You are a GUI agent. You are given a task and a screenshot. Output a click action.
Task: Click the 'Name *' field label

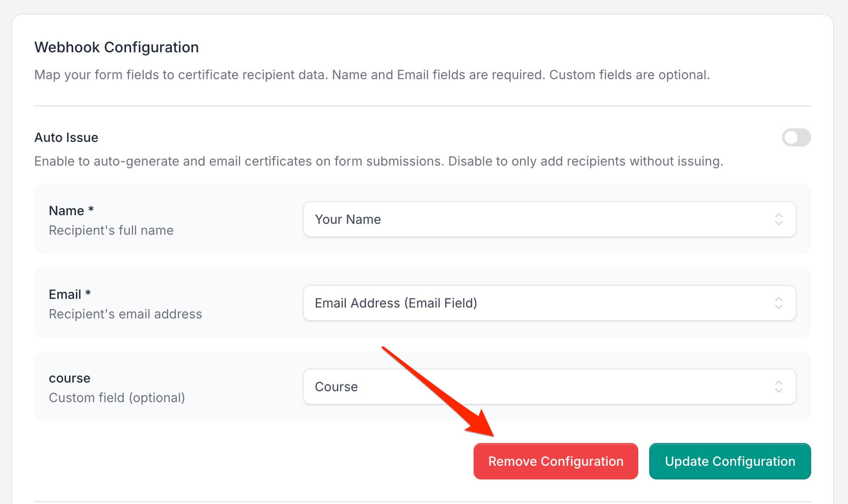(x=71, y=211)
